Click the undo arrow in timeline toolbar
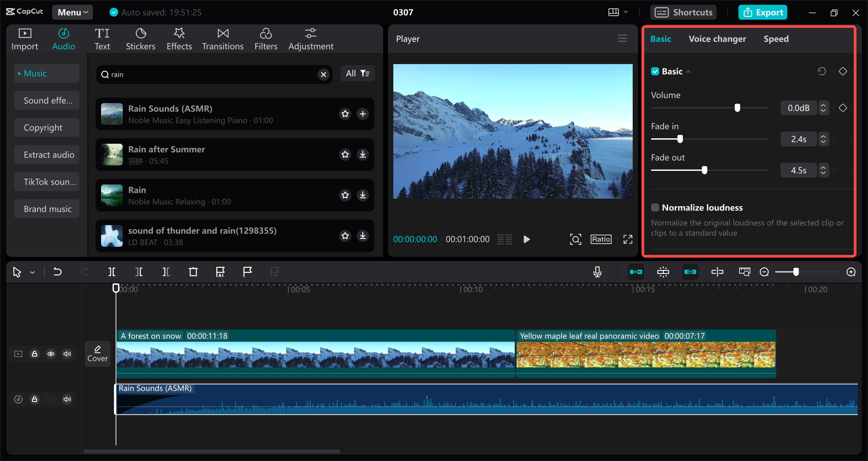This screenshot has height=461, width=868. 58,272
